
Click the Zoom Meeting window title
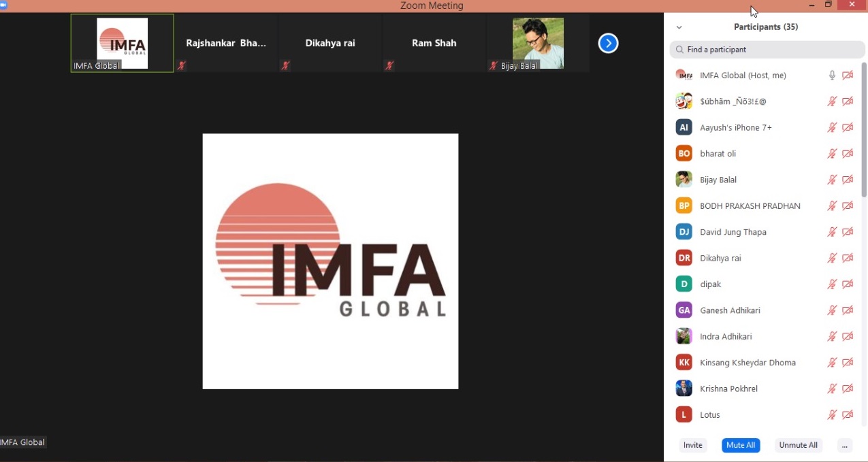tap(432, 5)
